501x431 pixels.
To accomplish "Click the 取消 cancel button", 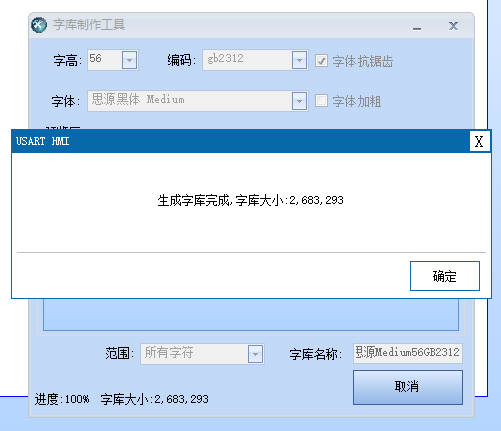I will coord(408,387).
